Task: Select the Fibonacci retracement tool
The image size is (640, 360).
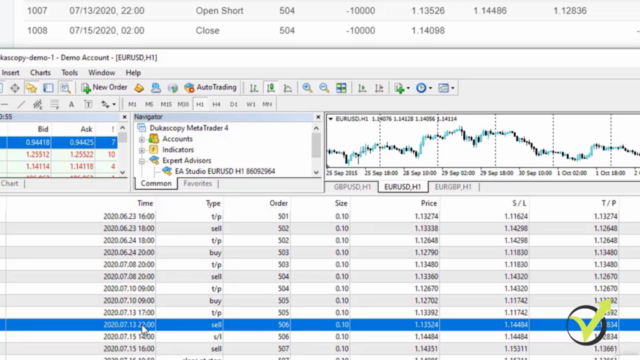Action: pos(54,104)
